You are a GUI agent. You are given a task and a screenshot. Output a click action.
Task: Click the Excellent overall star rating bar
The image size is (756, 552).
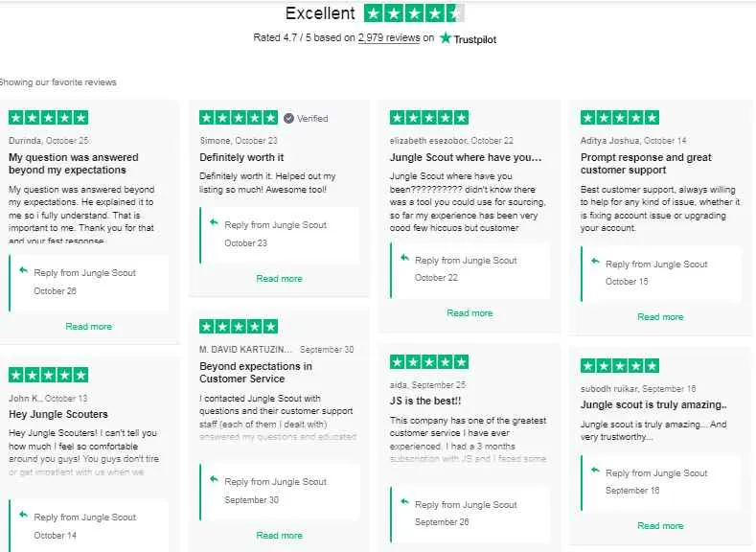(414, 13)
